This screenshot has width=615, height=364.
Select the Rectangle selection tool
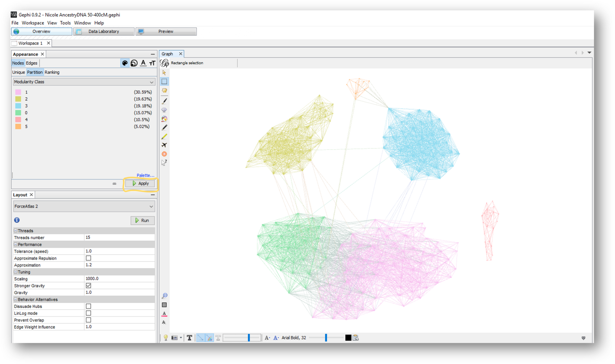click(164, 81)
